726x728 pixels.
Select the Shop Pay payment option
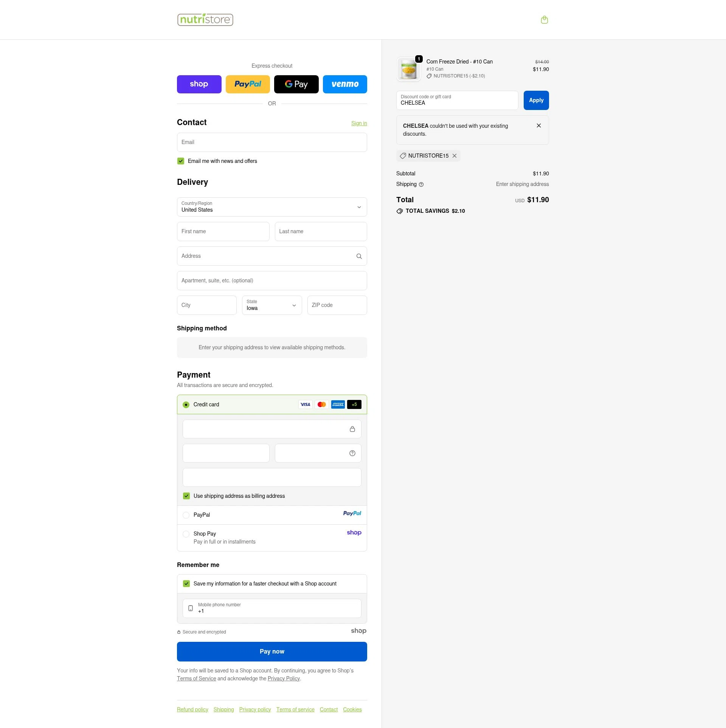186,534
